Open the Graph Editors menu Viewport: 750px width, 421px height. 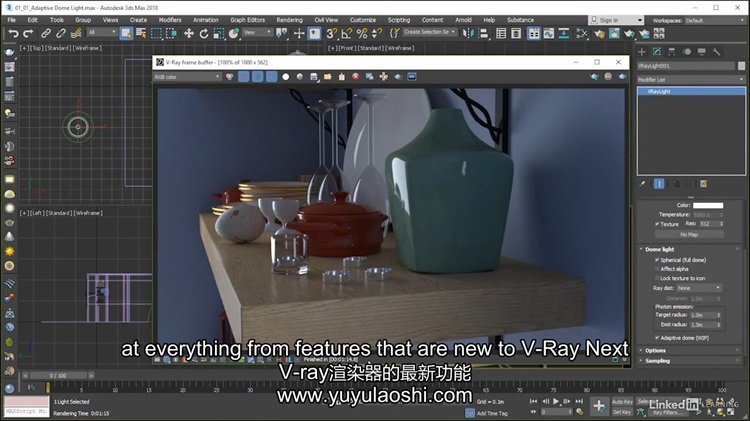pos(247,19)
